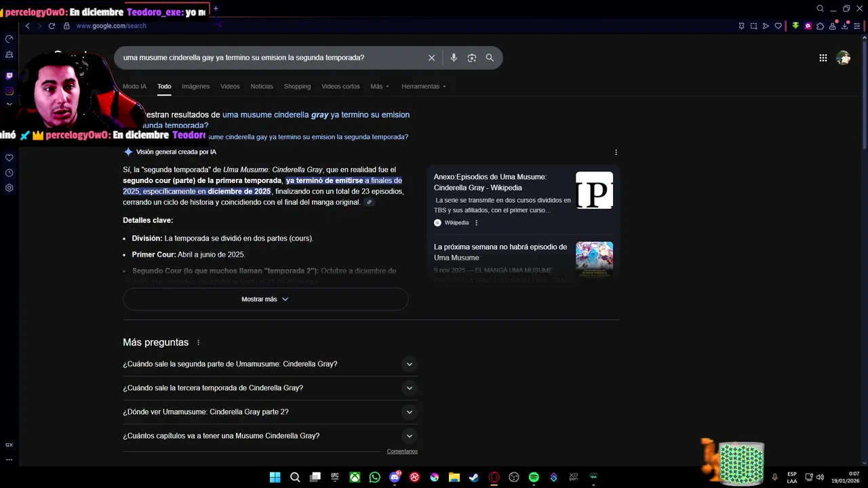Image resolution: width=868 pixels, height=488 pixels.
Task: Click inside the Google search box
Action: pyautogui.click(x=271, y=58)
